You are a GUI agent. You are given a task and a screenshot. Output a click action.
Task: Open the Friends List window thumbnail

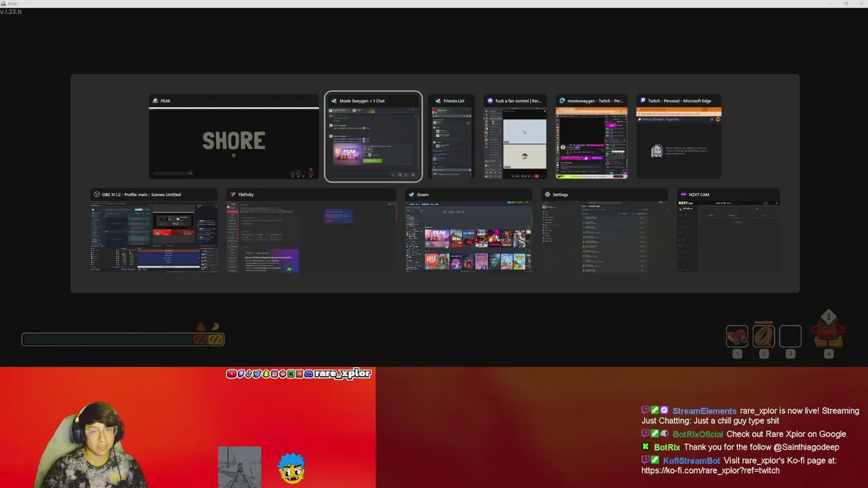(451, 137)
